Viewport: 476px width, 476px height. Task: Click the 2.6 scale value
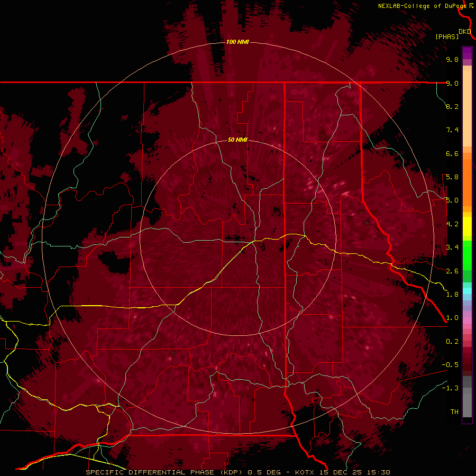(x=452, y=271)
